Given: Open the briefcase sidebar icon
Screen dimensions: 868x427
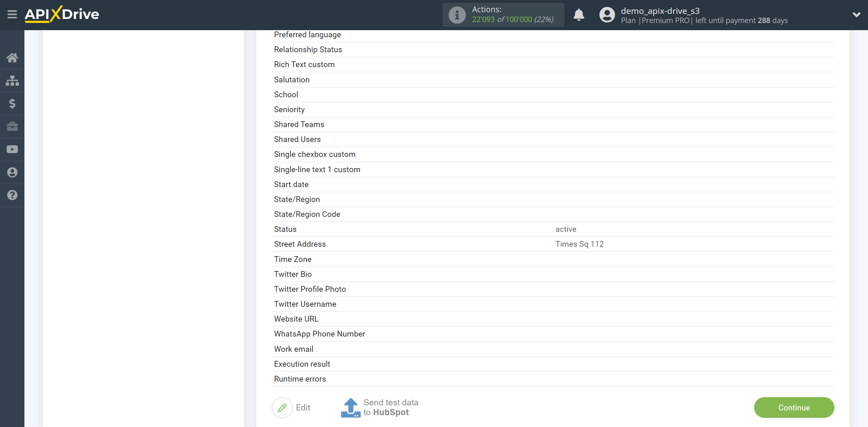Looking at the screenshot, I should (12, 126).
